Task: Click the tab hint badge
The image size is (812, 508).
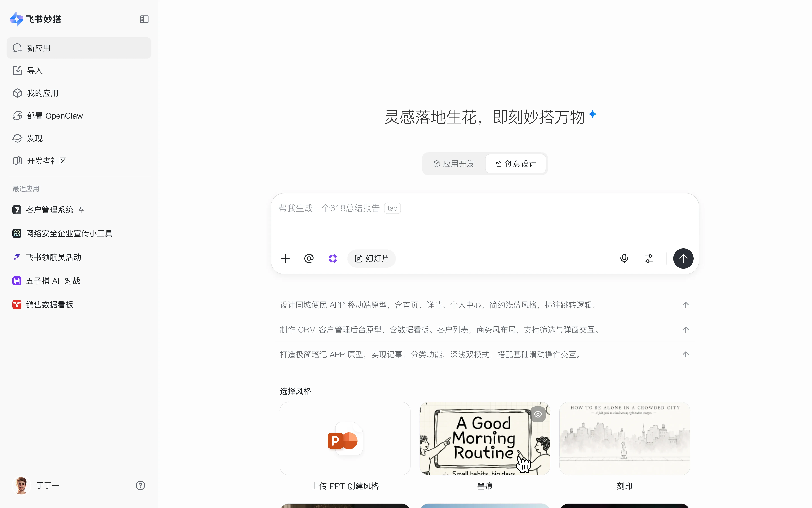Action: click(x=392, y=208)
